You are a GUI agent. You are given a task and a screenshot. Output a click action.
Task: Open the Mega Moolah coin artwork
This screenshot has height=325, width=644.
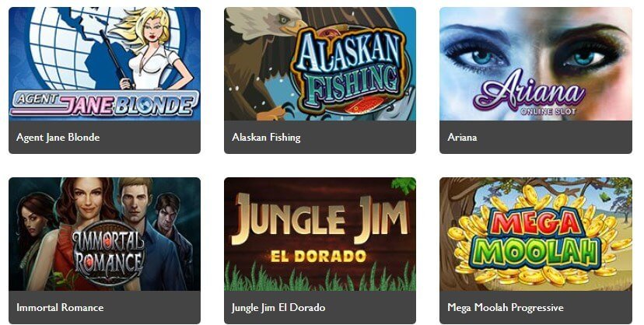pyautogui.click(x=536, y=234)
